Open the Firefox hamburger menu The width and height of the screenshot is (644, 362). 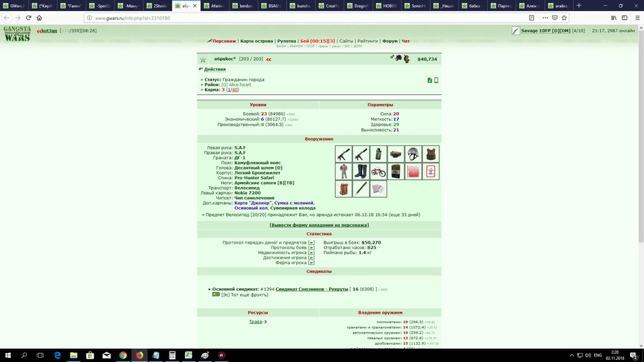637,17
